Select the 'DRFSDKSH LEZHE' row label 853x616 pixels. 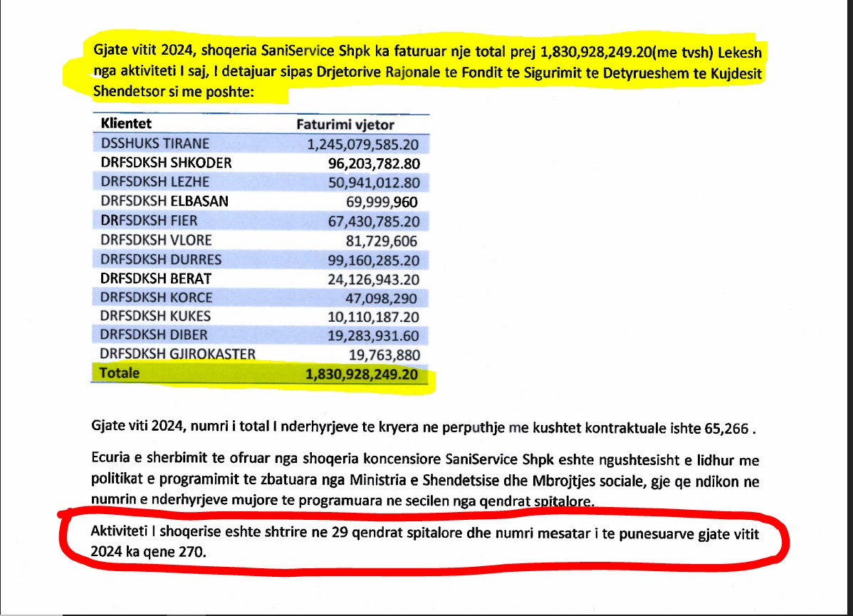[x=155, y=182]
